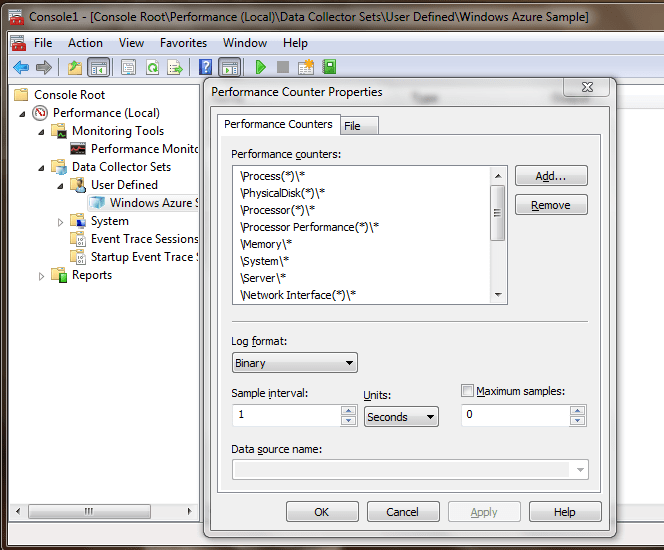The height and width of the screenshot is (550, 664).
Task: Click the counters list scroll-down arrow
Action: (498, 295)
